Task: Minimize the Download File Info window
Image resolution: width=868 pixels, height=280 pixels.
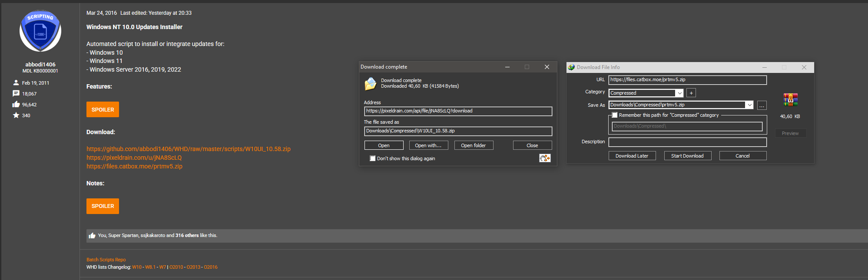Action: coord(765,67)
